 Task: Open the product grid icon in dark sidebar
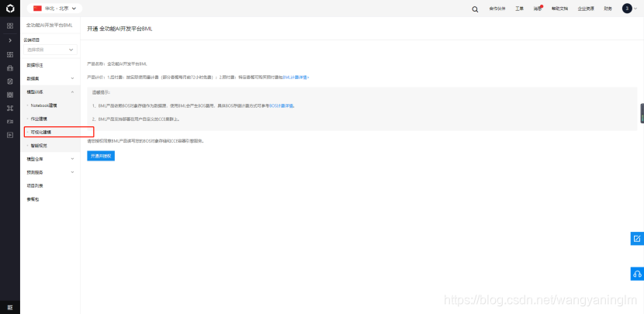10,26
